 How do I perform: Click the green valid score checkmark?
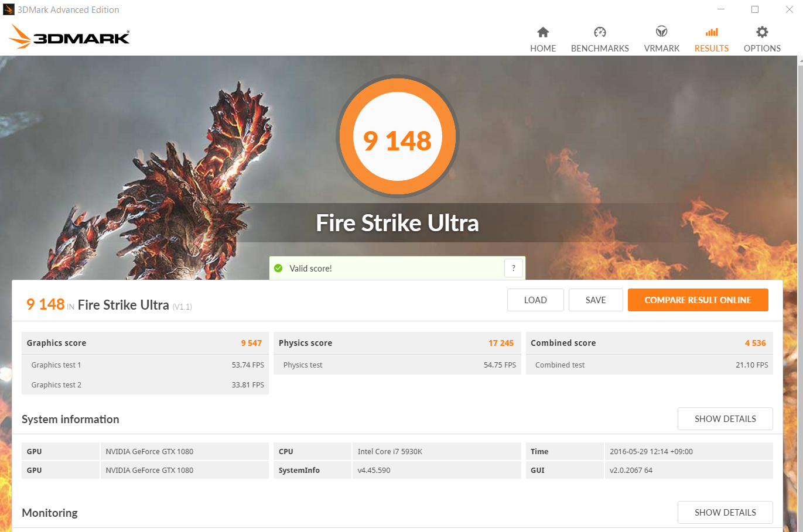278,268
